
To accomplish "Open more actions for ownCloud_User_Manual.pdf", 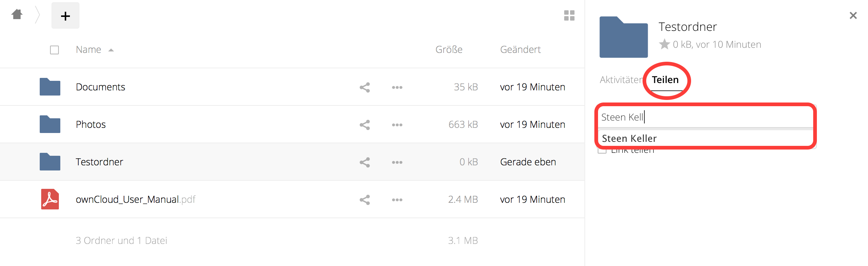I will pos(397,200).
